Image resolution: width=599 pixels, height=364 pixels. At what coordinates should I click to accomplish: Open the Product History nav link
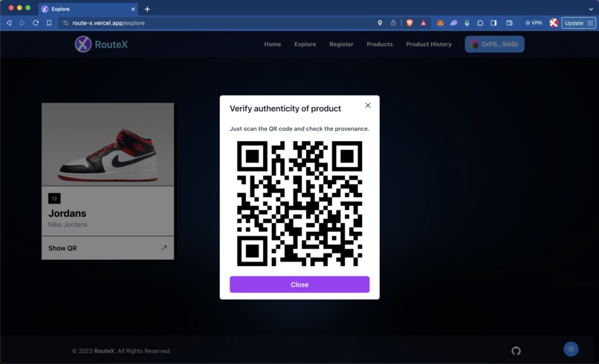click(x=429, y=45)
